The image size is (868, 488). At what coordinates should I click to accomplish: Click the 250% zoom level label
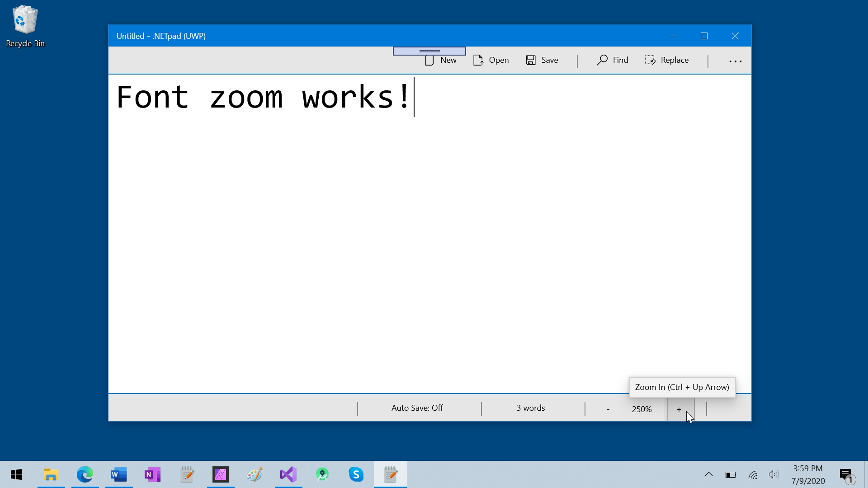pyautogui.click(x=642, y=409)
